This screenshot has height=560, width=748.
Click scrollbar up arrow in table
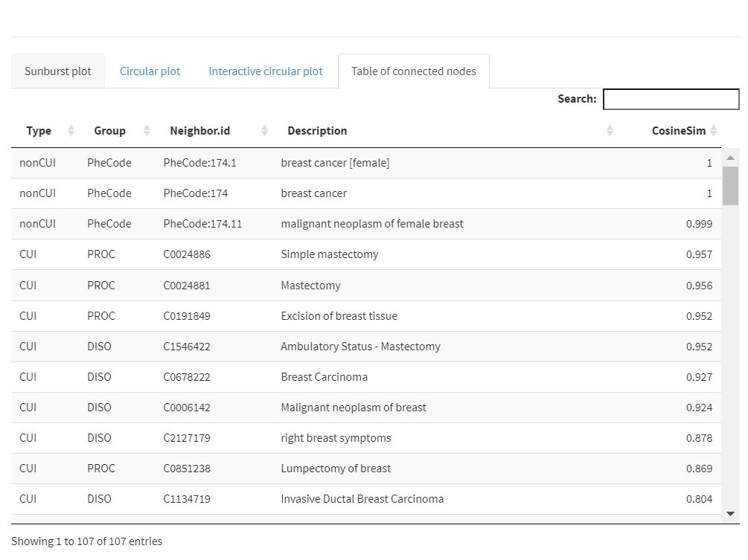(x=730, y=158)
